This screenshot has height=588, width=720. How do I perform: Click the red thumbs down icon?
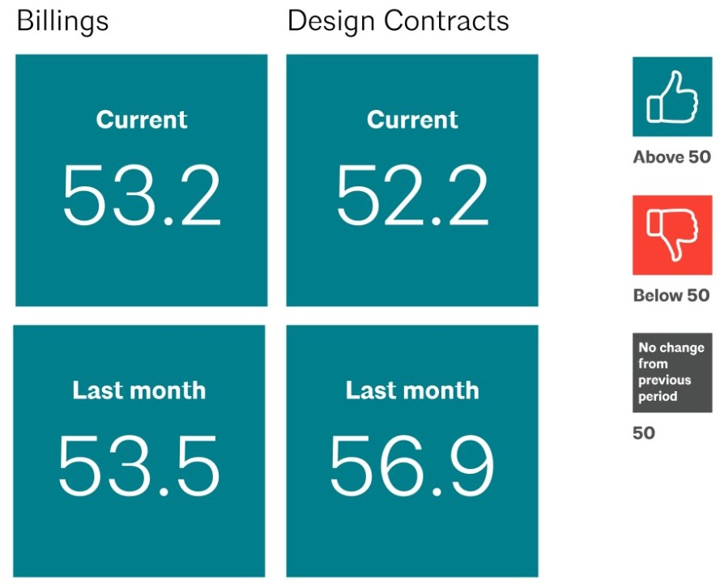coord(671,235)
